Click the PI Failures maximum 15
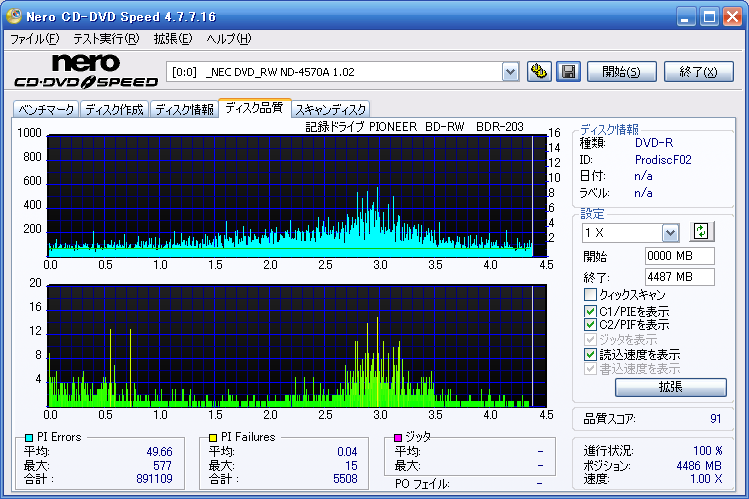 (x=351, y=465)
